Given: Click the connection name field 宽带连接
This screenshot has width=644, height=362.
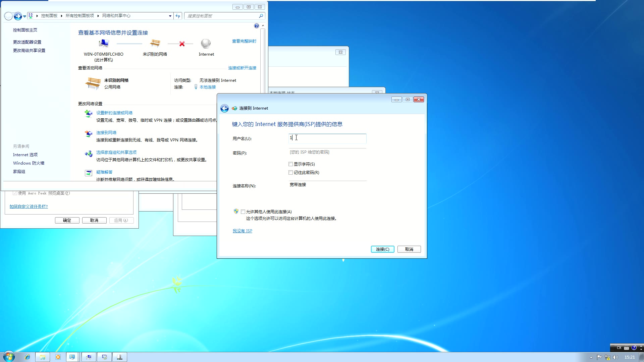Looking at the screenshot, I should tap(327, 185).
